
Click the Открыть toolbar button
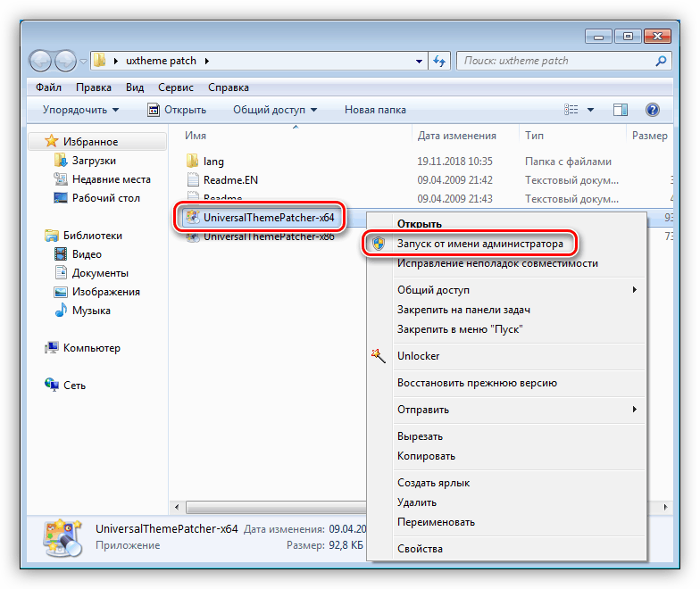tap(177, 110)
